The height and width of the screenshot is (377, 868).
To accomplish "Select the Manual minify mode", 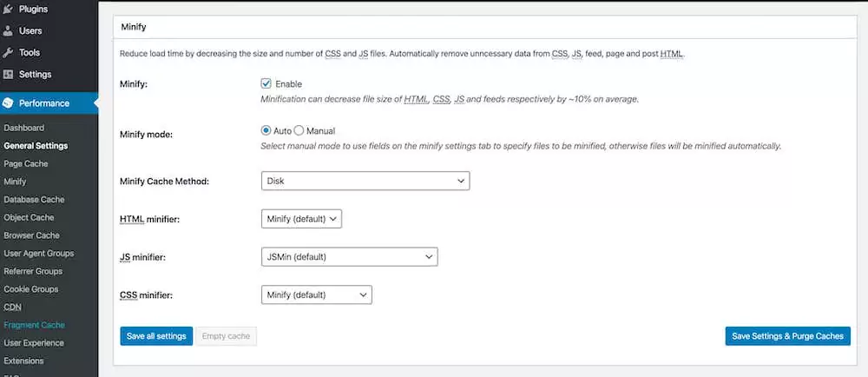I will point(299,130).
